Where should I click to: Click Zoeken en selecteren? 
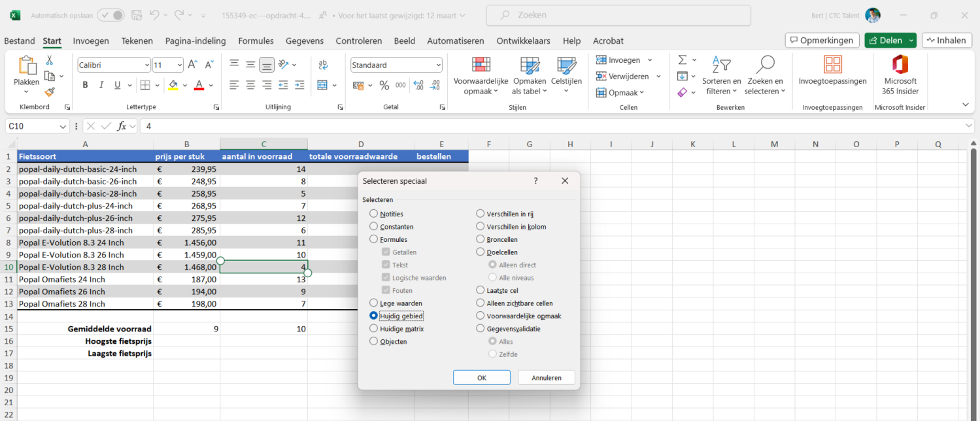[x=764, y=75]
